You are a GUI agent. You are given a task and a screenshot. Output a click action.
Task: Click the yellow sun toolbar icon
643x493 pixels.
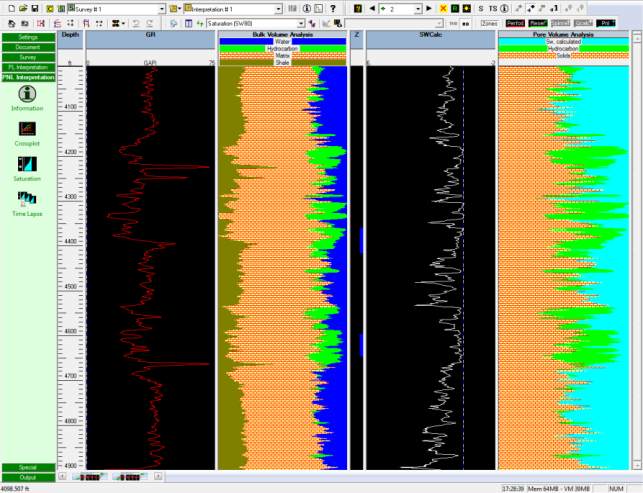point(467,9)
